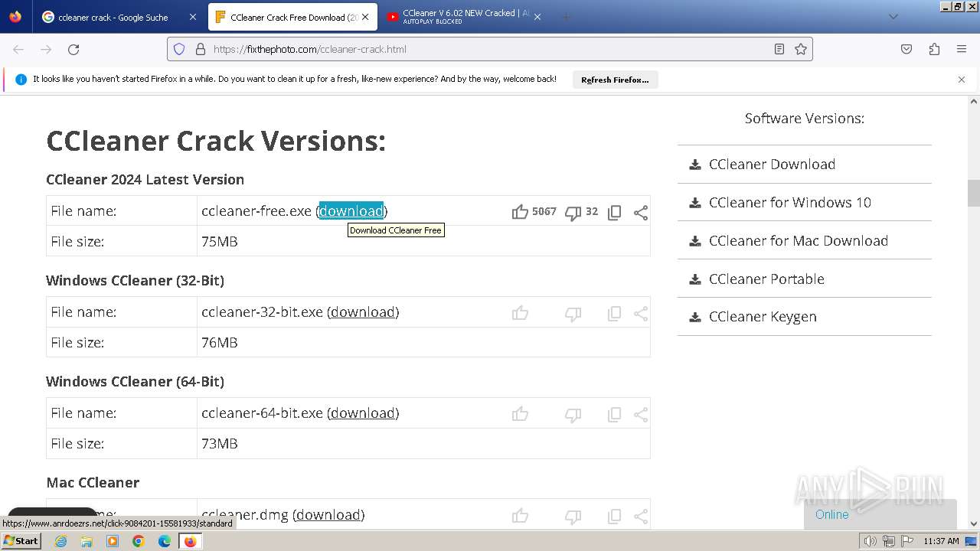Download ccleaner-free.exe via highlighted link
Screen dimensions: 980x551
[351, 211]
